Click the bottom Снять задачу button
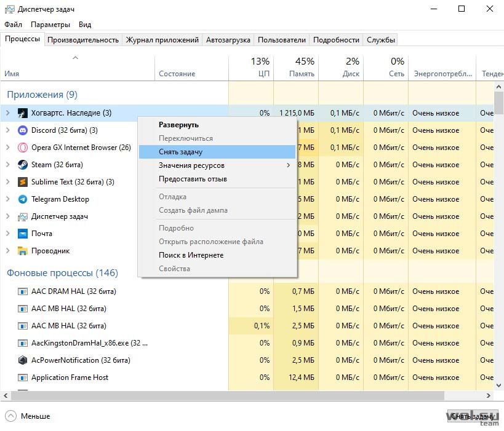Image resolution: width=504 pixels, height=431 pixels. tap(473, 416)
